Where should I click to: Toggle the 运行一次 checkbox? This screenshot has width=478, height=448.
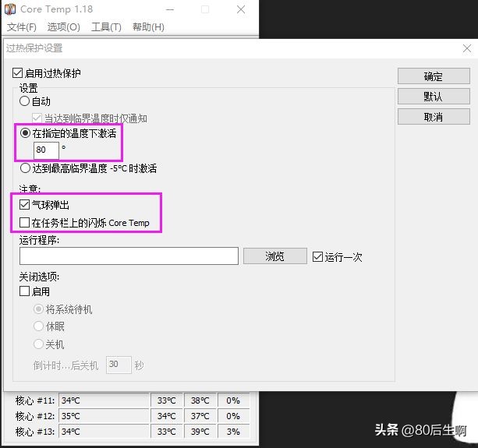click(x=317, y=257)
